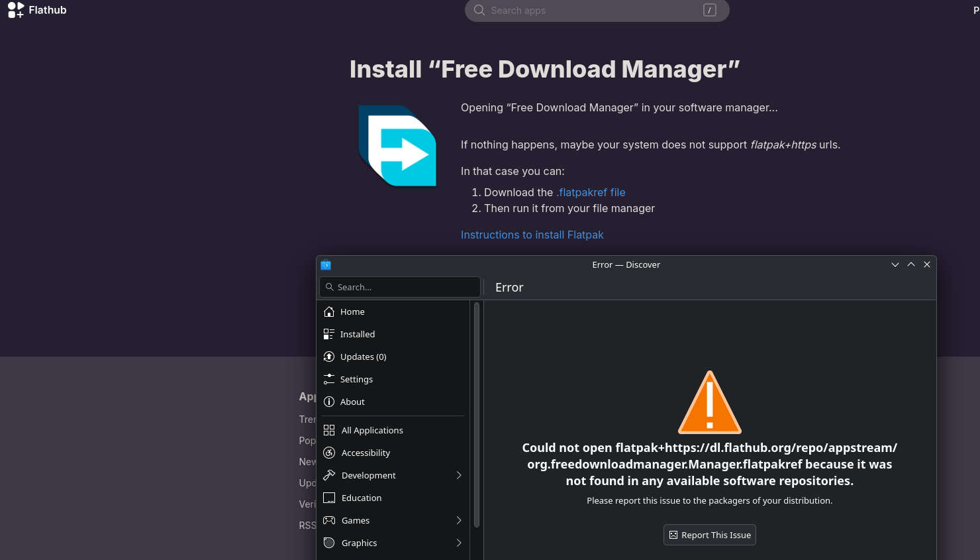Select All Applications in sidebar
The width and height of the screenshot is (980, 560).
[372, 430]
